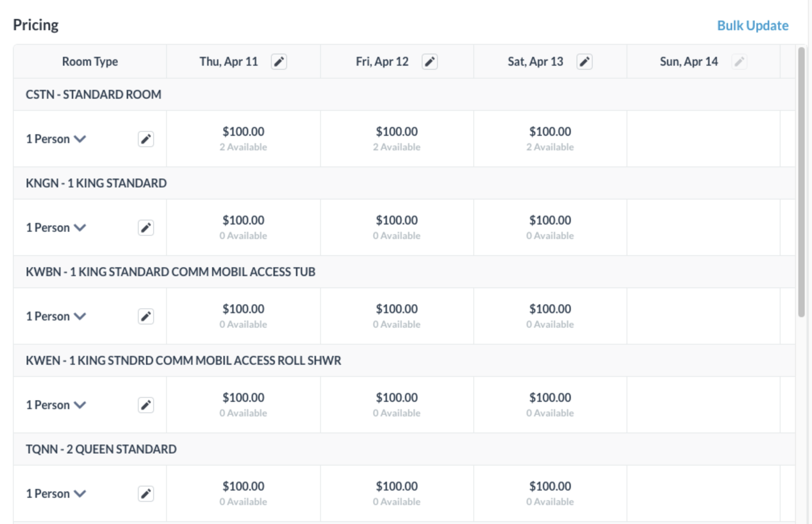Select the empty Sun, Apr 14 cell for KNGN
Viewport: 812px width, 524px height.
tap(704, 227)
